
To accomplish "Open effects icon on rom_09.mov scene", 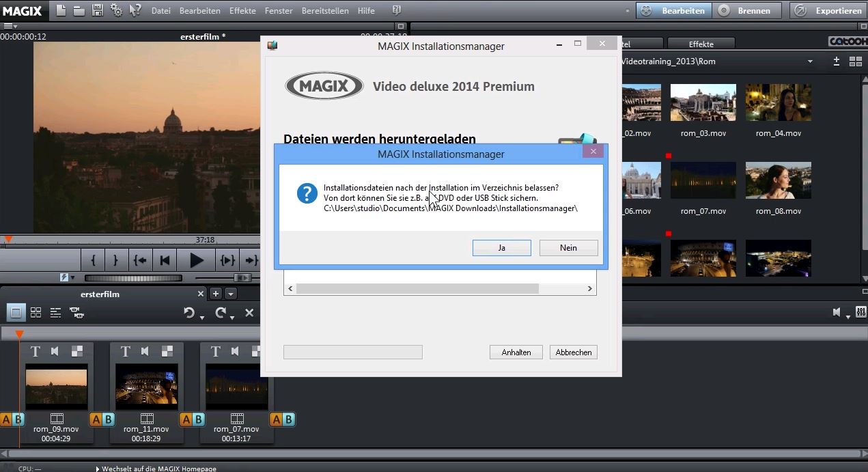I will (77, 351).
